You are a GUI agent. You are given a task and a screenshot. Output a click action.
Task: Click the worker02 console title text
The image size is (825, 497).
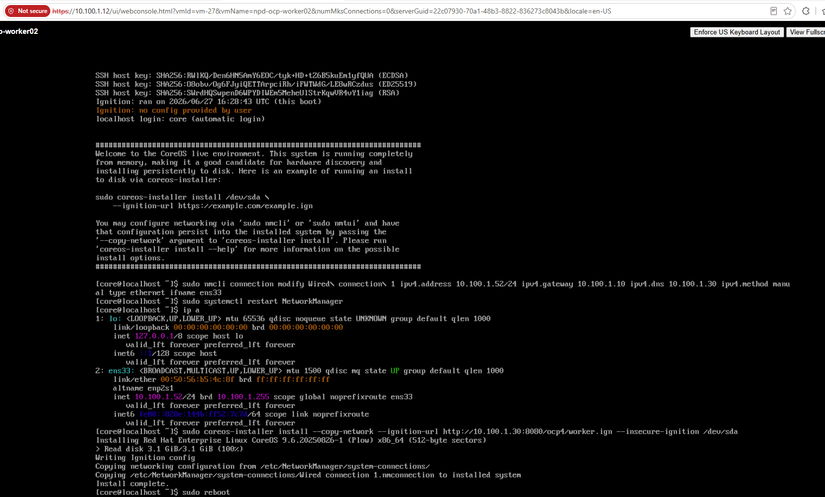[x=19, y=31]
